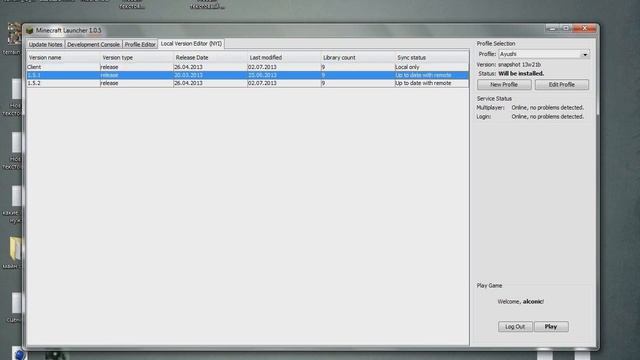Screen dimensions: 640x360
Task: Click the Log Out button
Action: [x=515, y=327]
